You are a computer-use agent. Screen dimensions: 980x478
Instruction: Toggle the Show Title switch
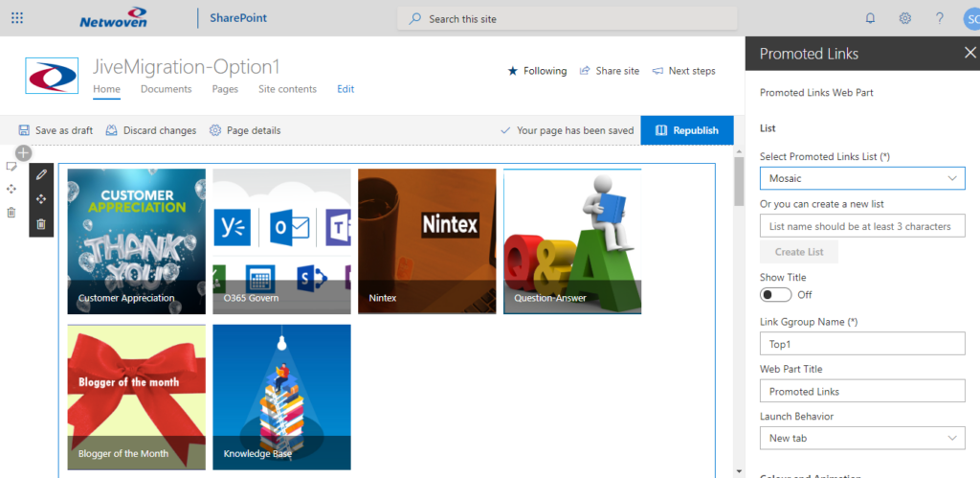point(775,295)
